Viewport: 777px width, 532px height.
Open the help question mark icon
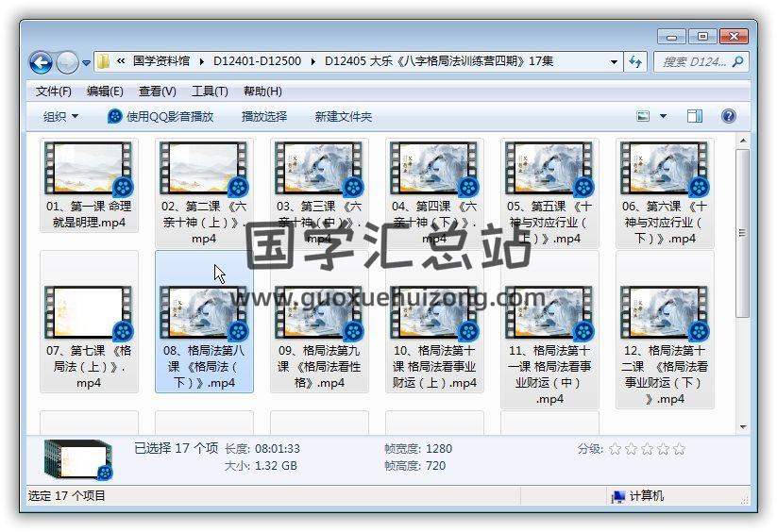click(x=728, y=117)
